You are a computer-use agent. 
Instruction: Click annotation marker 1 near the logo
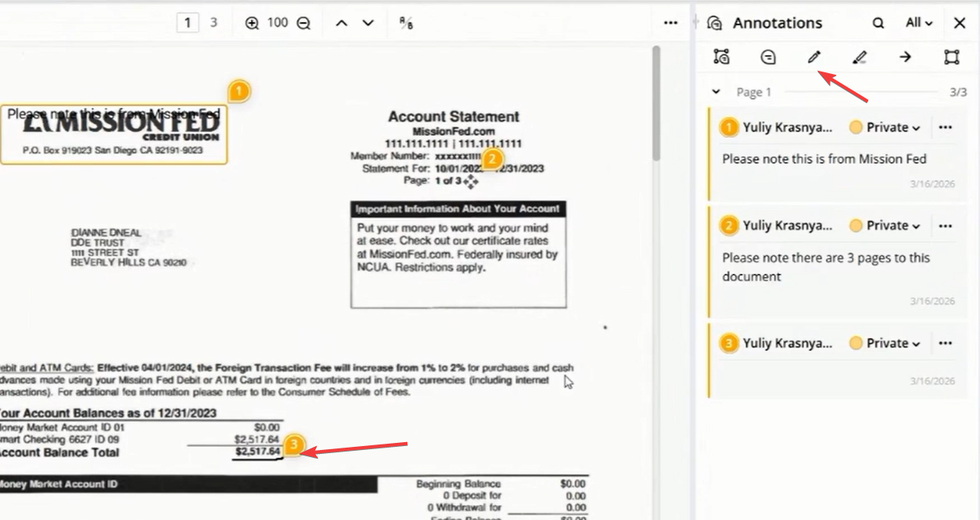coord(239,91)
